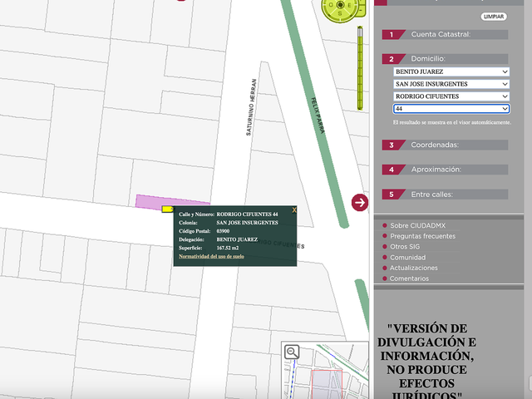Click the FELIX PARRA street label
The image size is (532, 399).
(318, 116)
